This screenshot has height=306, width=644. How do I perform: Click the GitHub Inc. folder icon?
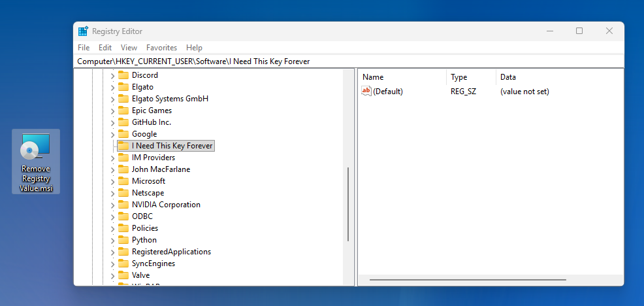[x=123, y=122]
